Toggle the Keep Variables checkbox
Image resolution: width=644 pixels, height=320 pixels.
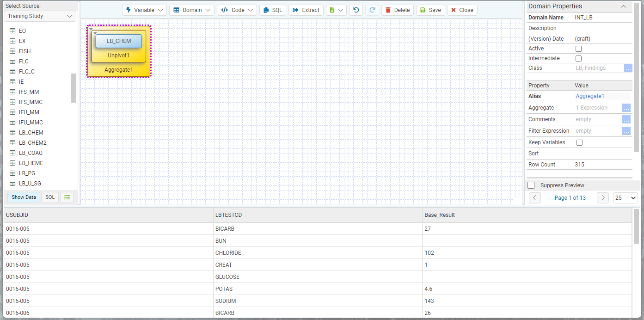click(x=579, y=143)
